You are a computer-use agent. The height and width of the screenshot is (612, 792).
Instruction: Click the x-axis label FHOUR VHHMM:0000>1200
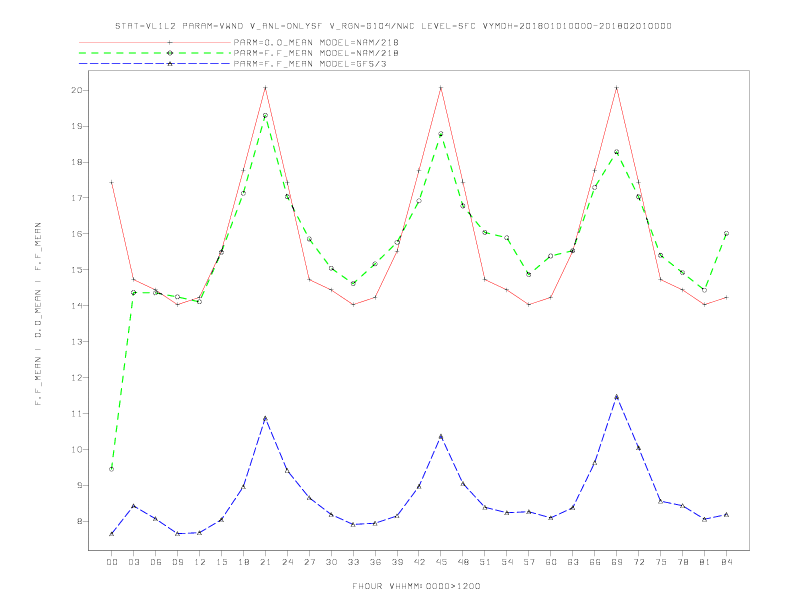[x=416, y=586]
